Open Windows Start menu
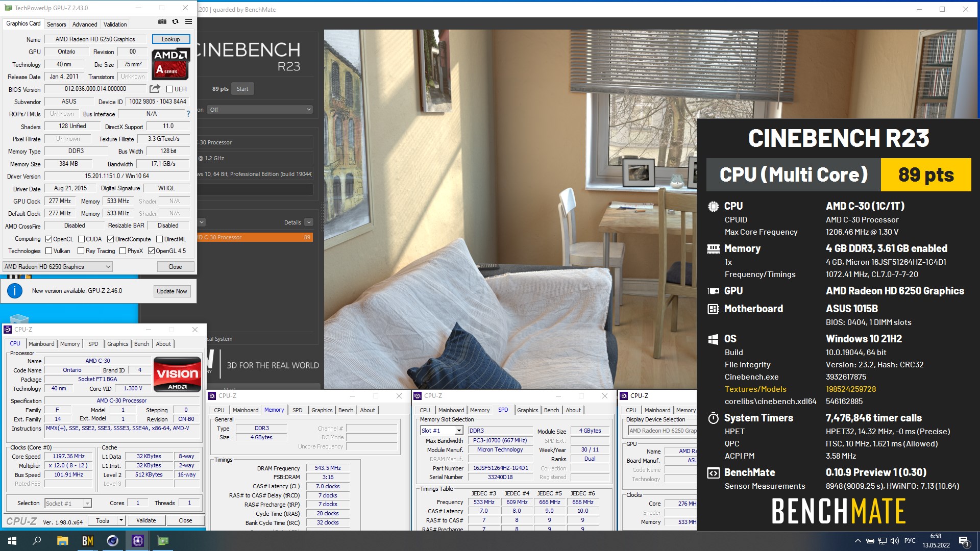The height and width of the screenshot is (551, 980). pyautogui.click(x=12, y=541)
